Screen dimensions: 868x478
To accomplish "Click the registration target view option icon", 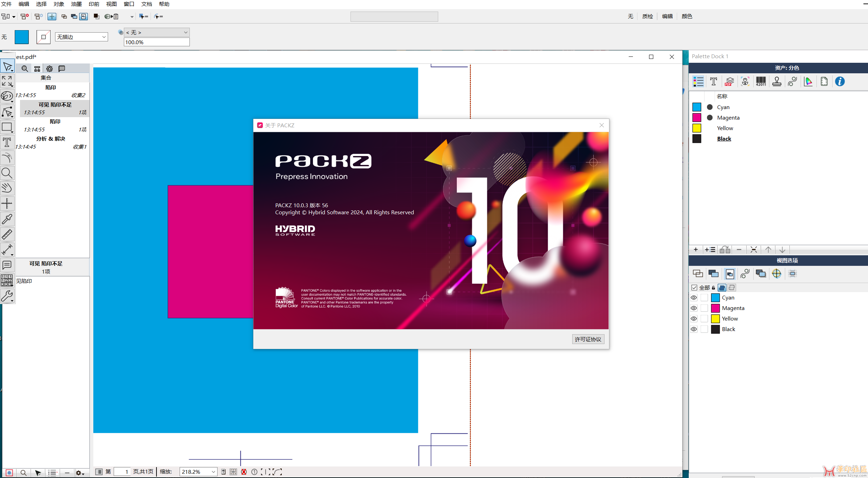I will click(x=777, y=274).
